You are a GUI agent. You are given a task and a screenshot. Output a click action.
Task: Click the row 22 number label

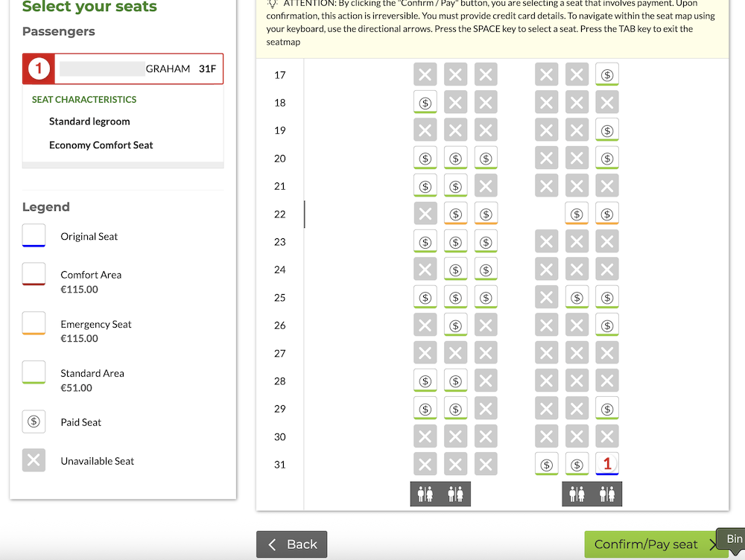tap(280, 214)
